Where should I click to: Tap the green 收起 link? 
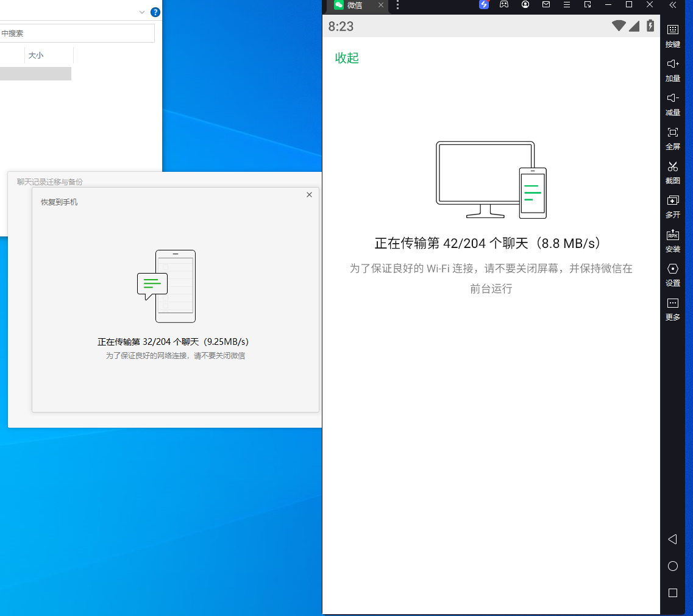click(347, 58)
